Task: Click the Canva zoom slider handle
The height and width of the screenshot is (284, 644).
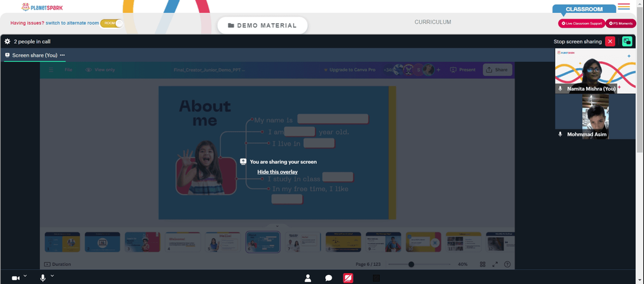Action: [x=411, y=264]
